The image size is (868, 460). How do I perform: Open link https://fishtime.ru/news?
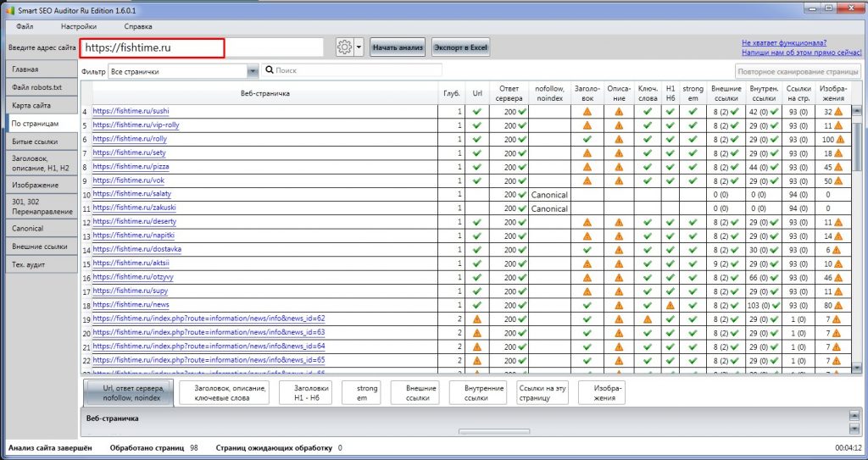point(131,304)
